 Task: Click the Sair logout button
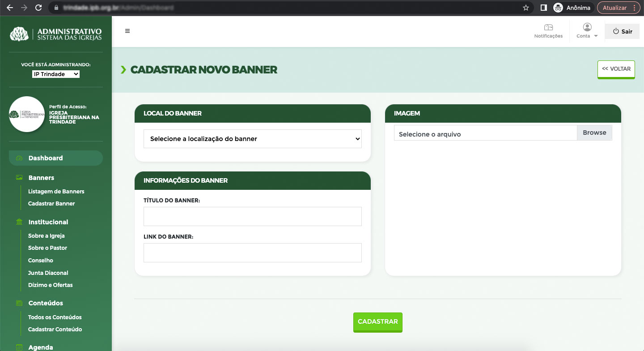tap(622, 31)
